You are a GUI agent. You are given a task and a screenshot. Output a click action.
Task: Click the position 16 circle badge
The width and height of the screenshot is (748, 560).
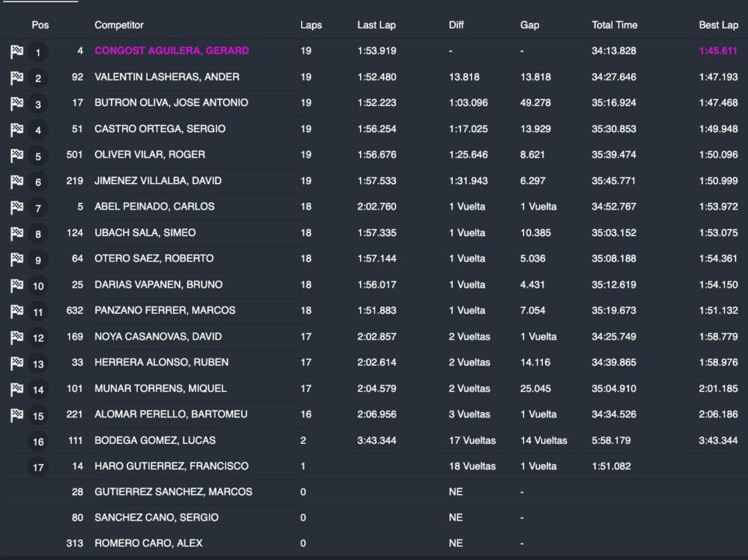(x=38, y=441)
